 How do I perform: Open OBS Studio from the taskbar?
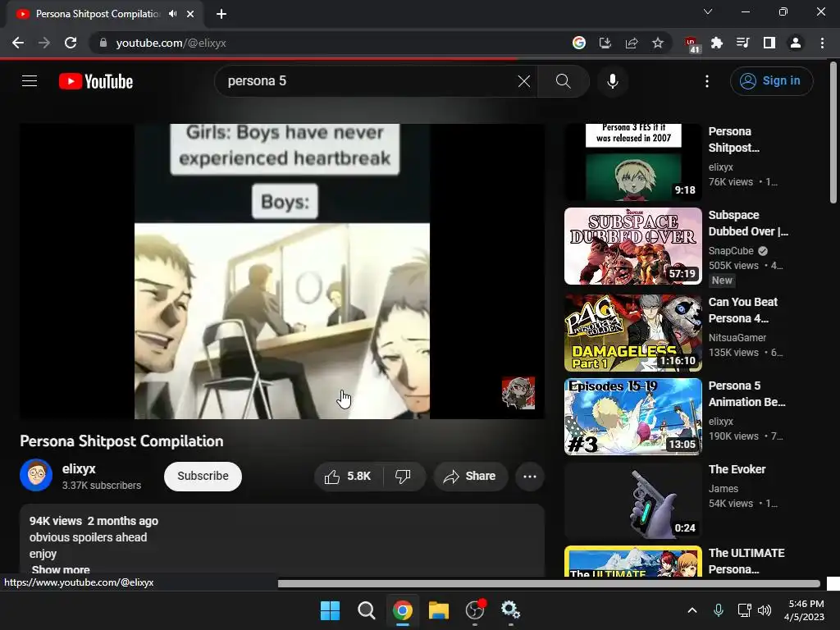point(475,610)
